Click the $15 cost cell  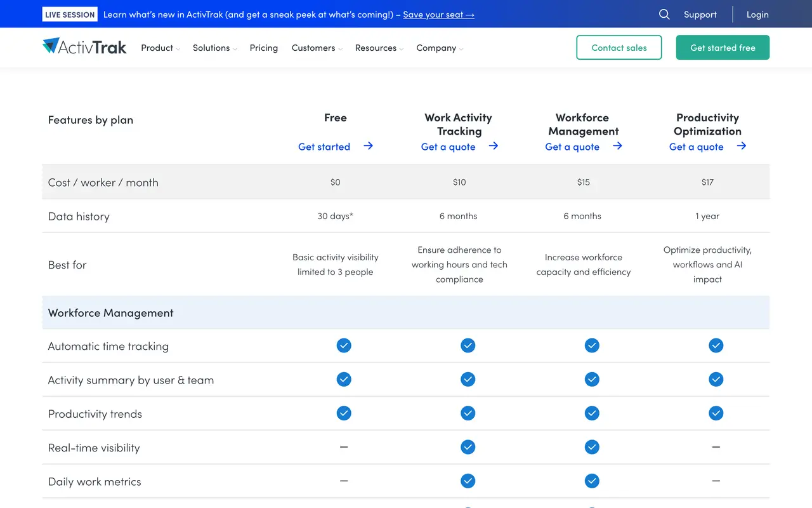[x=584, y=182]
